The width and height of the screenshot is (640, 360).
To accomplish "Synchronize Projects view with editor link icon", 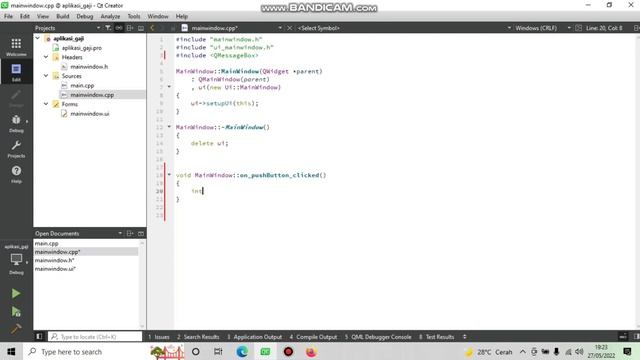I will tap(119, 28).
